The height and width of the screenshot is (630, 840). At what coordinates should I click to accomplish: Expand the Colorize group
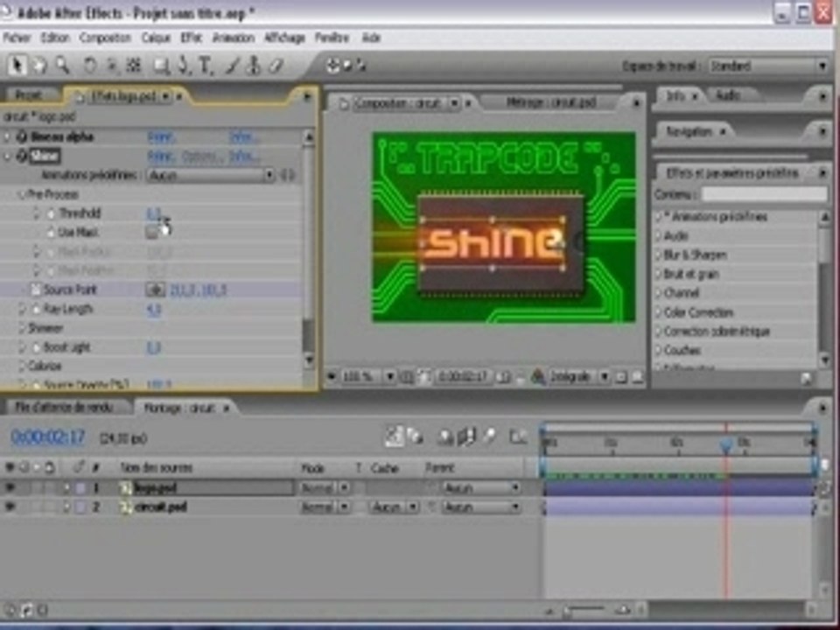tap(22, 367)
